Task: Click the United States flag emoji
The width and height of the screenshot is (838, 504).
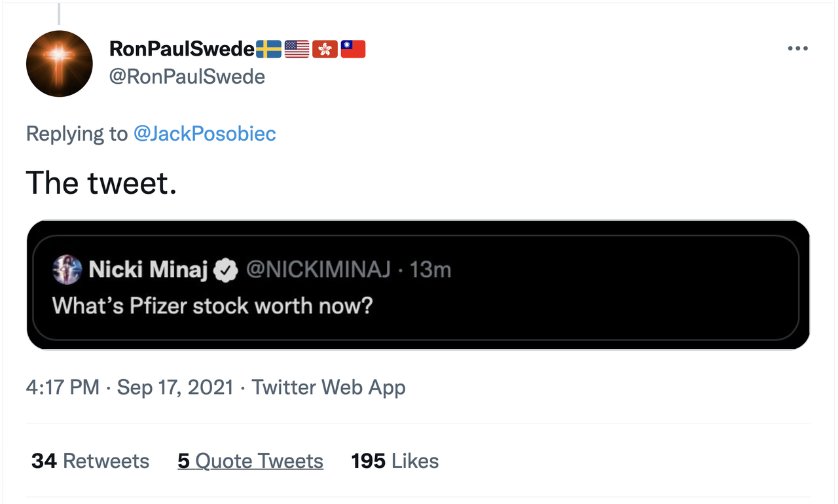Action: (x=297, y=49)
